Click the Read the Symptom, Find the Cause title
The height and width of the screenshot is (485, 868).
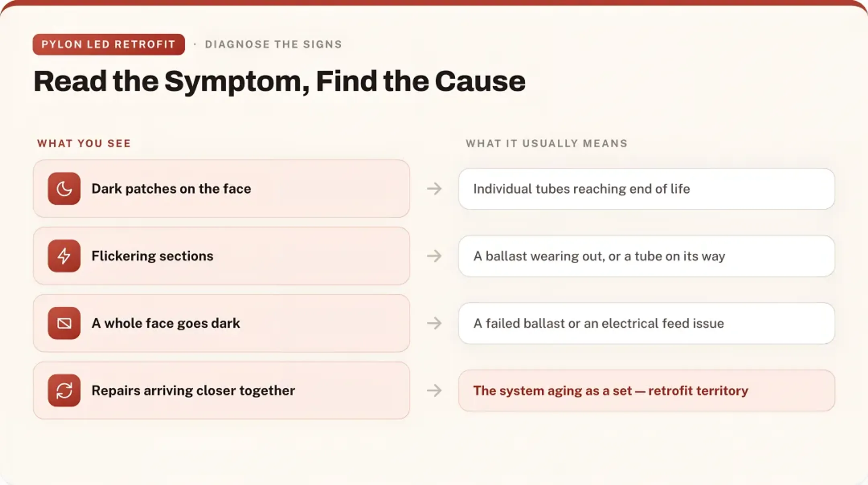tap(279, 82)
